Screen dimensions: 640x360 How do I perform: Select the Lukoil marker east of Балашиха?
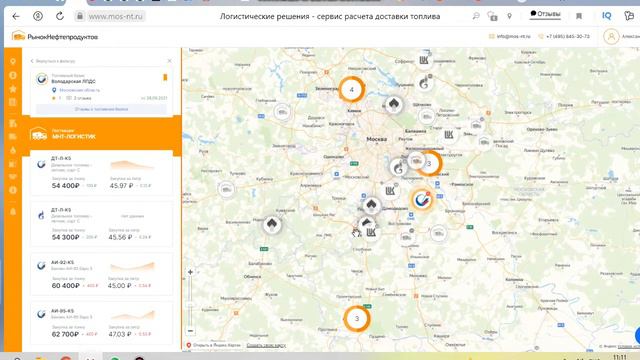449,135
